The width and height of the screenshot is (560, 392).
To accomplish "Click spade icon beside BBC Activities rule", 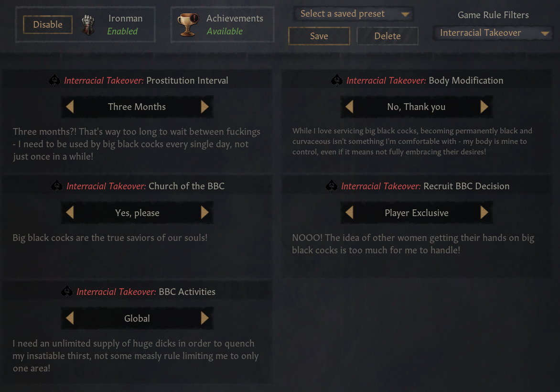I will click(x=67, y=292).
